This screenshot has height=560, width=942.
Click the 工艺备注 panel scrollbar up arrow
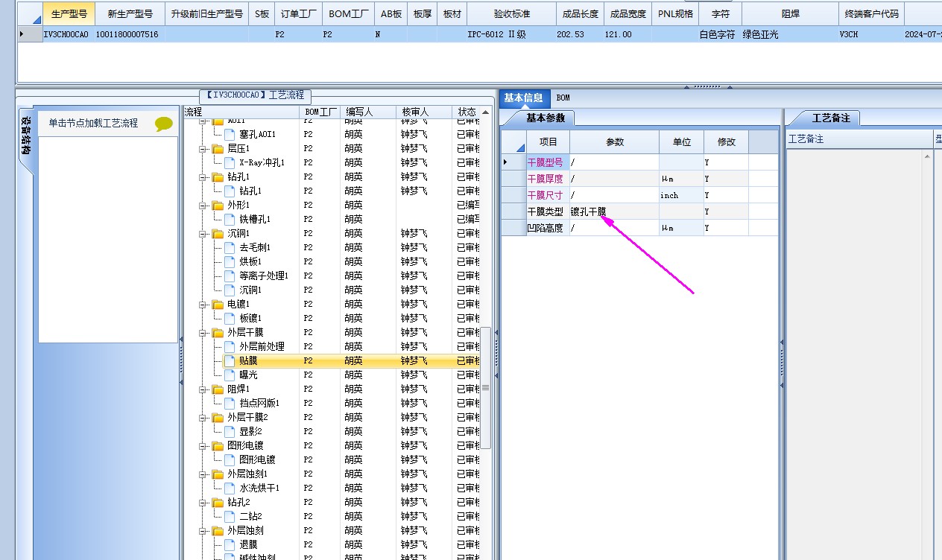(x=928, y=156)
